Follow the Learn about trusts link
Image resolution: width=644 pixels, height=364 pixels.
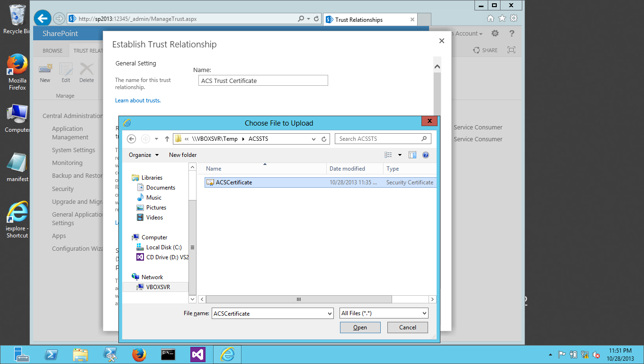click(138, 100)
